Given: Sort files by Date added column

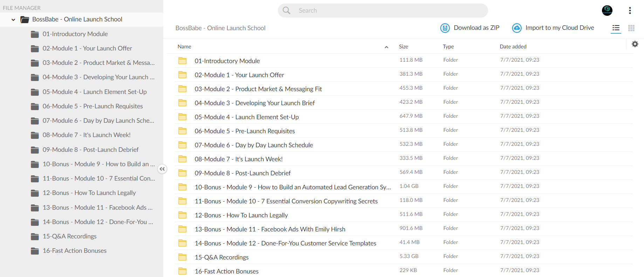Looking at the screenshot, I should click(x=513, y=47).
